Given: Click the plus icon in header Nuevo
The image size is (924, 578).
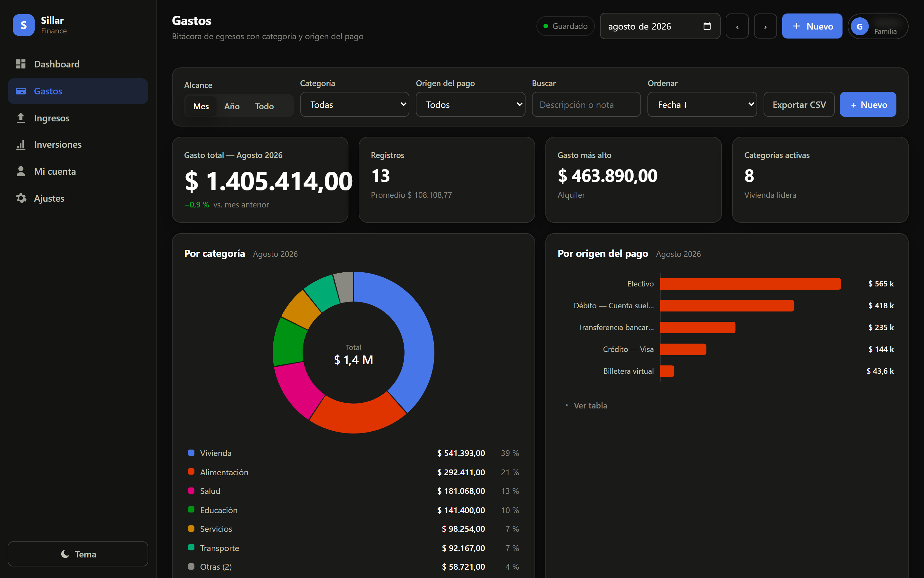Looking at the screenshot, I should [x=797, y=26].
